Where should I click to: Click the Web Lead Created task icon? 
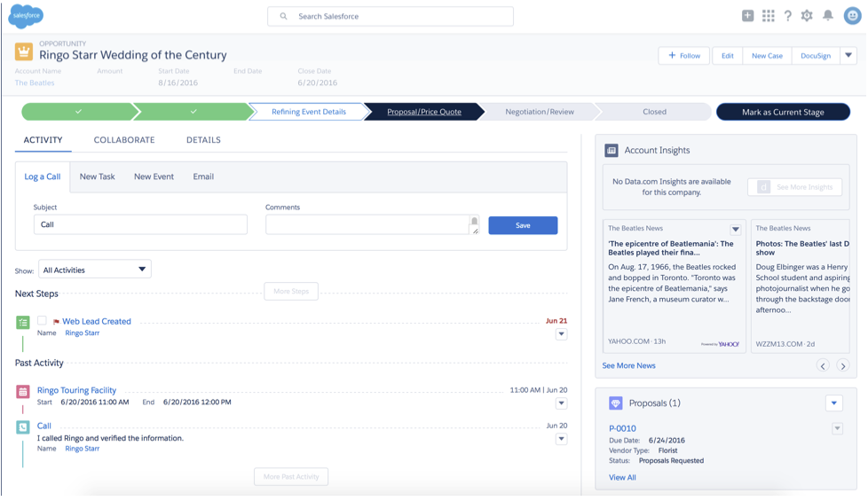point(23,322)
